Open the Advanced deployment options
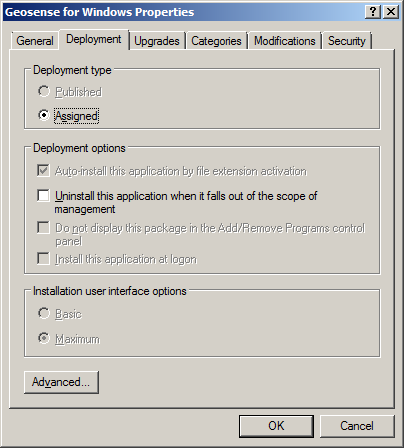The height and width of the screenshot is (448, 404). tap(61, 382)
